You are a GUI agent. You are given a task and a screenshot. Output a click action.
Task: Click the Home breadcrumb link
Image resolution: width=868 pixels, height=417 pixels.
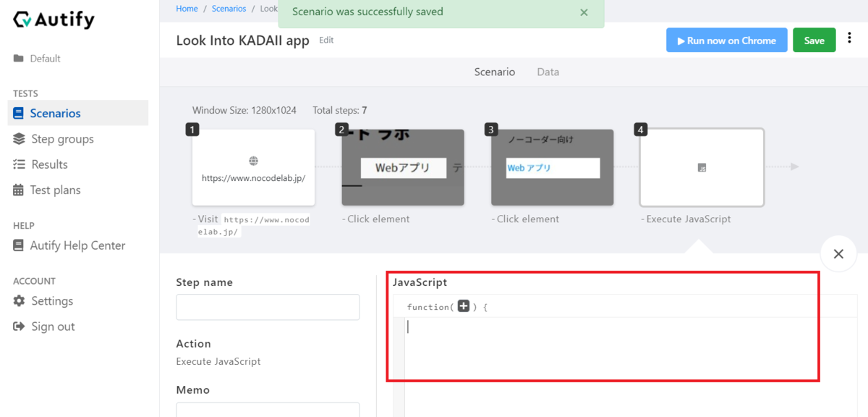point(187,9)
